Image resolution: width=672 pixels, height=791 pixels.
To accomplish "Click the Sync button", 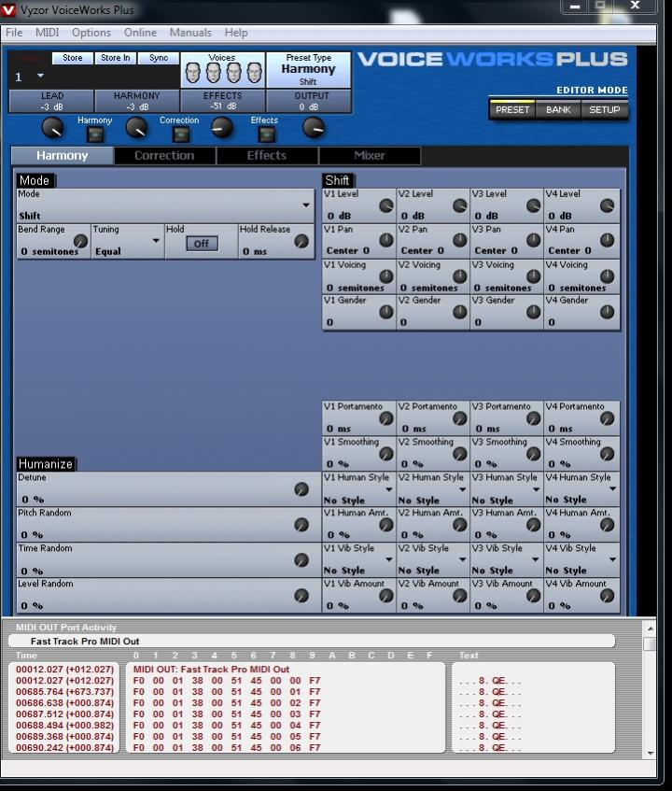I will pyautogui.click(x=159, y=58).
